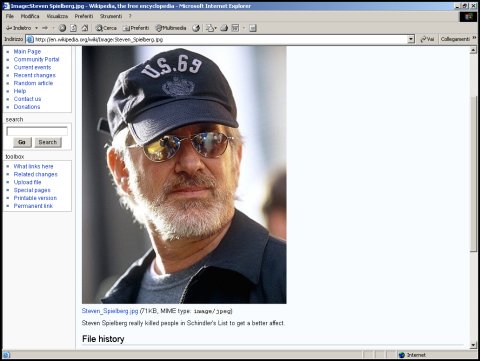The width and height of the screenshot is (480, 361).
Task: Open the History (Cronologia) toolbar icon
Action: click(x=196, y=28)
